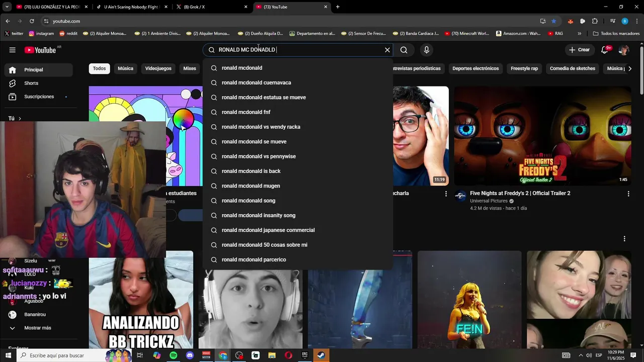Open the Shorts section options menu

tap(624, 239)
